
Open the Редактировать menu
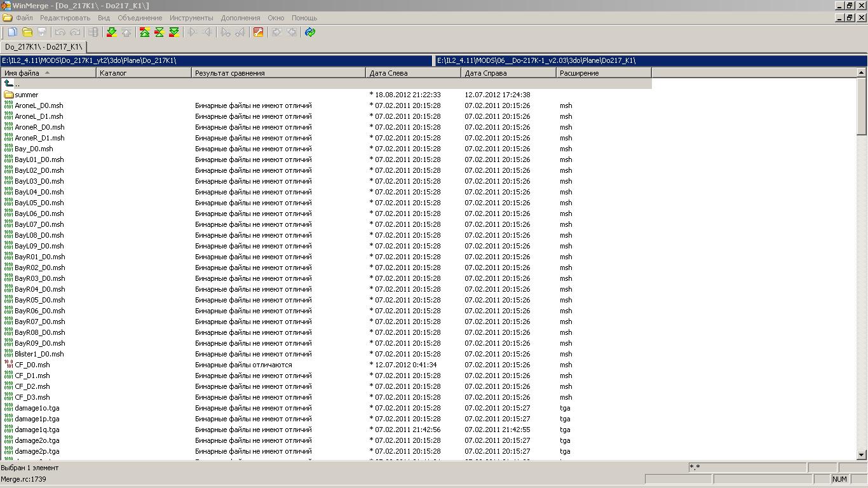pos(65,18)
